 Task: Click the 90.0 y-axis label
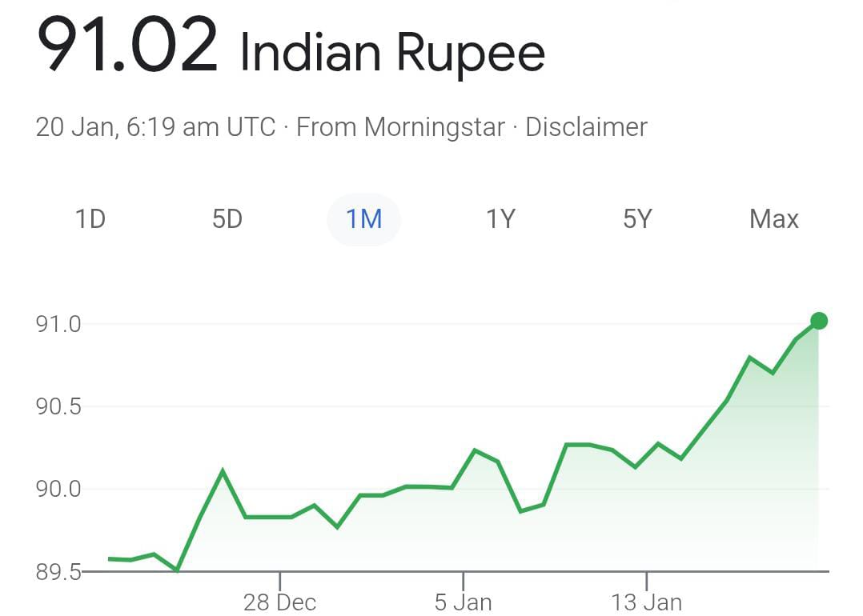pyautogui.click(x=59, y=489)
